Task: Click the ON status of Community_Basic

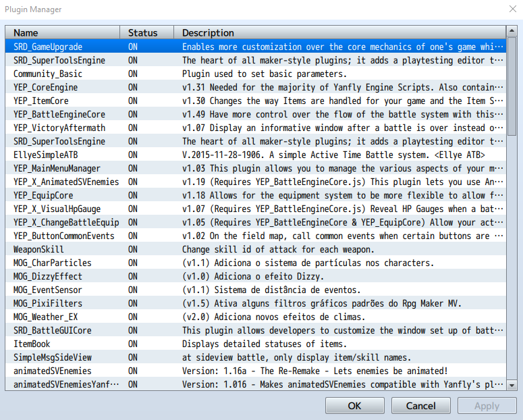Action: point(133,74)
